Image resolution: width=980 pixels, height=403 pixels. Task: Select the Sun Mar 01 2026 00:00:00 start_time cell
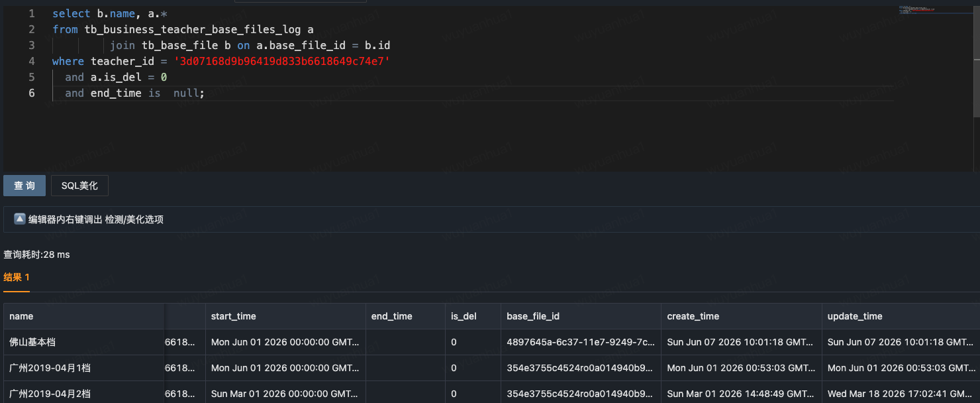[285, 393]
